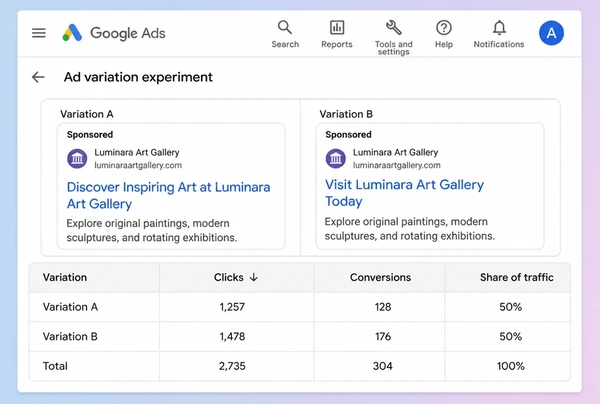600x404 pixels.
Task: Click Variation A ad description text
Action: tap(152, 230)
